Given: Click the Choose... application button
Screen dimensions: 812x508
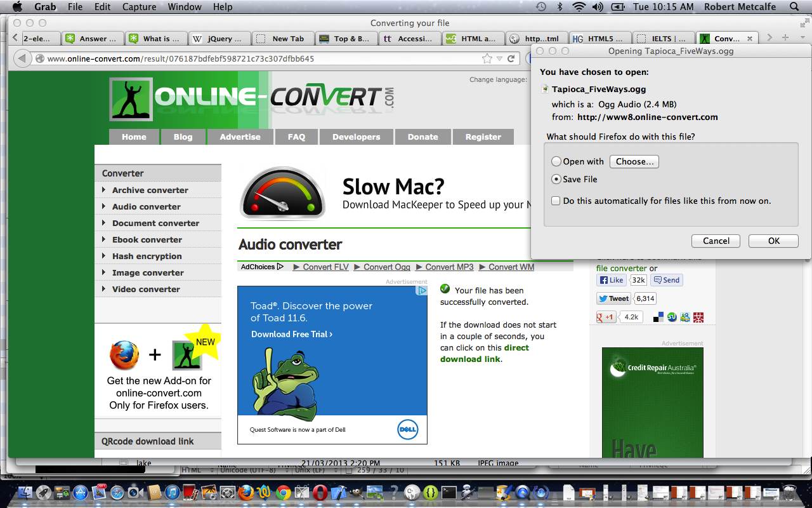Looking at the screenshot, I should [634, 161].
